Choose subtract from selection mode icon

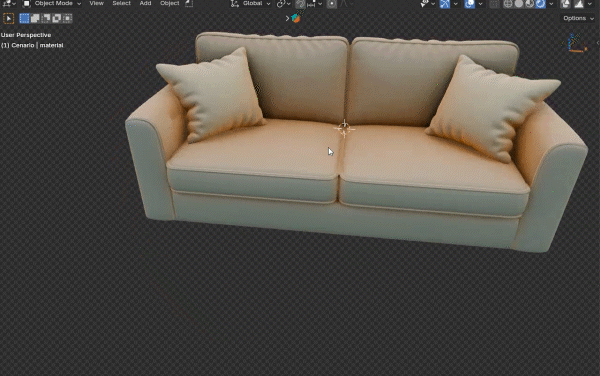point(46,18)
